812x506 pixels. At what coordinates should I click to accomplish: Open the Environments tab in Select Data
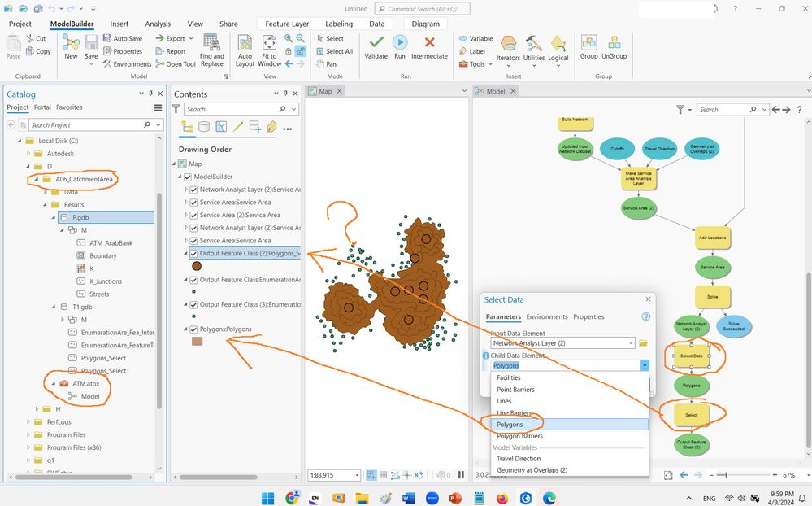tap(547, 316)
